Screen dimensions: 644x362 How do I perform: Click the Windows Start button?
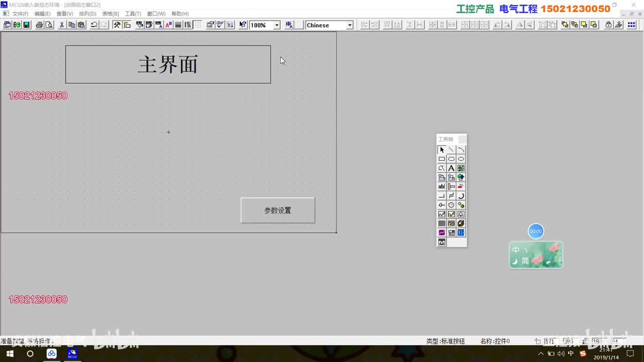tap(10, 353)
